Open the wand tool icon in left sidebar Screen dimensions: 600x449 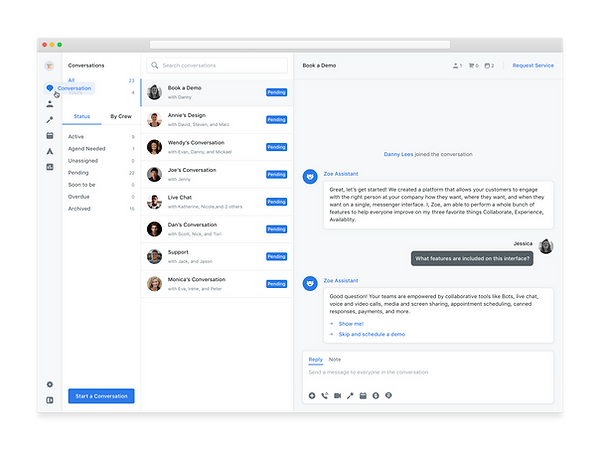pyautogui.click(x=50, y=120)
